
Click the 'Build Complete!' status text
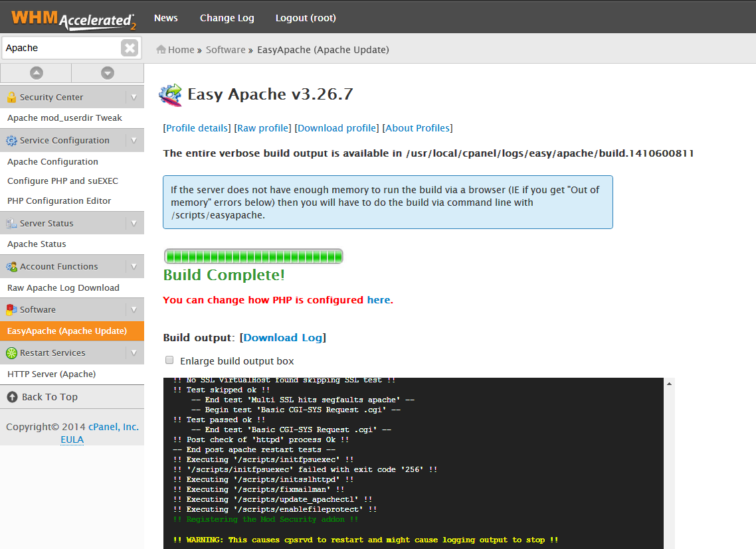[224, 275]
